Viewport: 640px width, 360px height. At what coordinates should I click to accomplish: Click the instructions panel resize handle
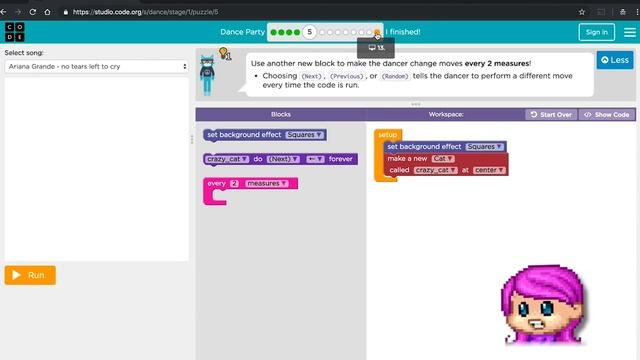416,104
